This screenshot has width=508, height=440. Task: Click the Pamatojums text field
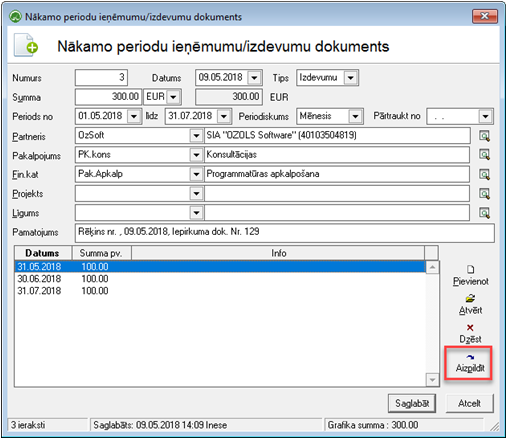(x=285, y=233)
